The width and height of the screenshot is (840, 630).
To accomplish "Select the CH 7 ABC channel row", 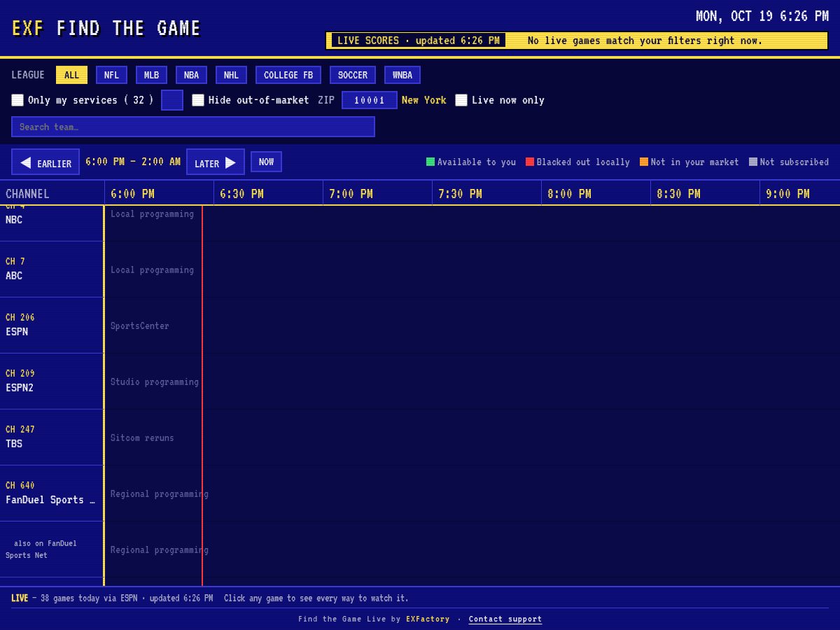I will pos(52,269).
